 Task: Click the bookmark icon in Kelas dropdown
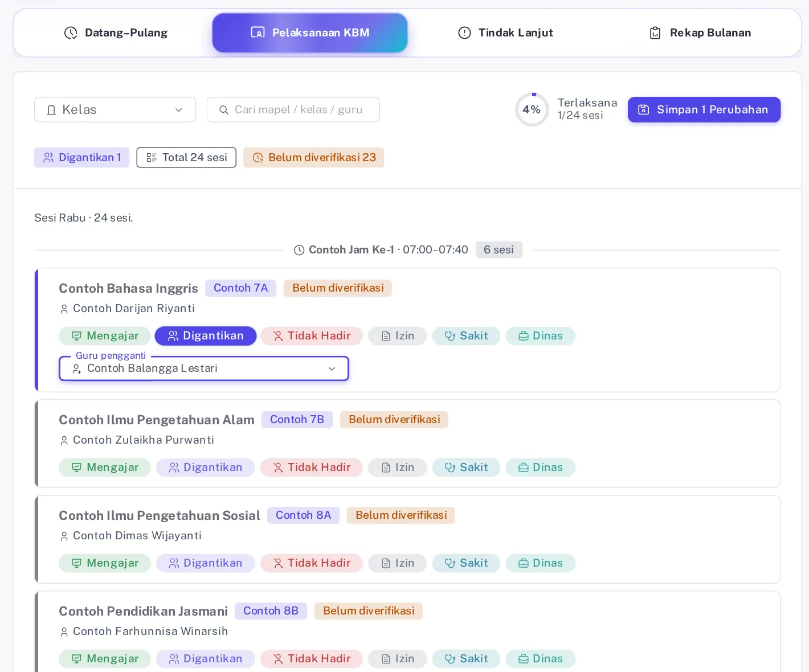click(51, 110)
